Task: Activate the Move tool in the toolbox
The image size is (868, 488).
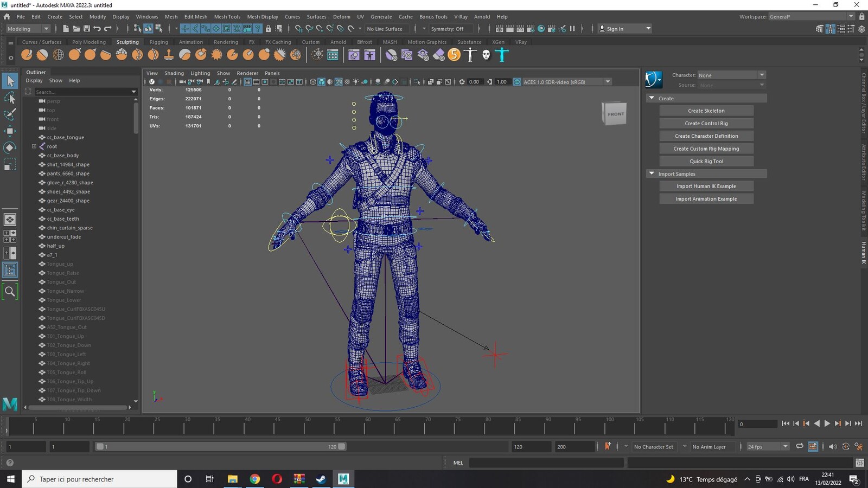Action: (x=10, y=131)
